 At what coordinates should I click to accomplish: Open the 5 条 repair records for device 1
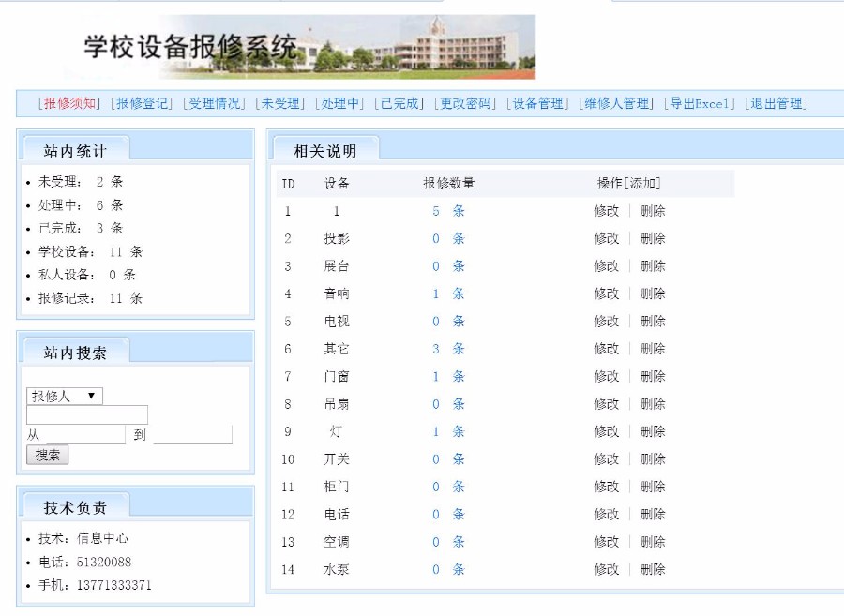pos(448,210)
